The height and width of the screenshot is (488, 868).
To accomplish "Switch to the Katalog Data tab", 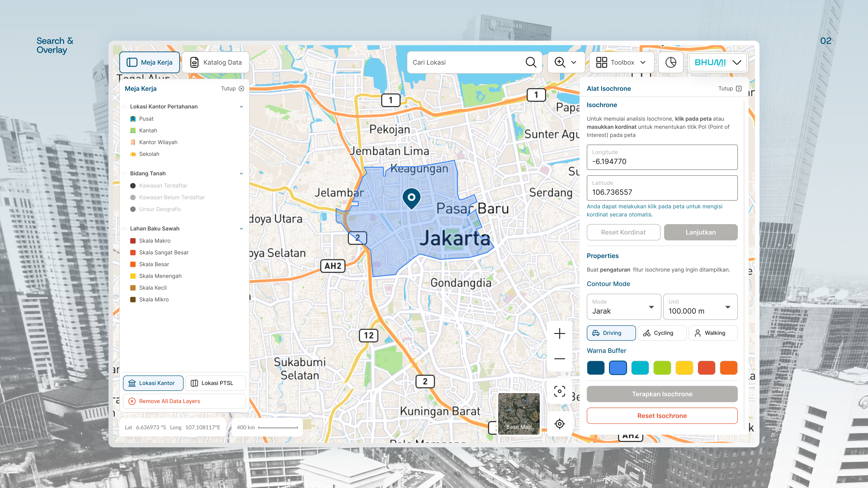I will click(x=216, y=62).
